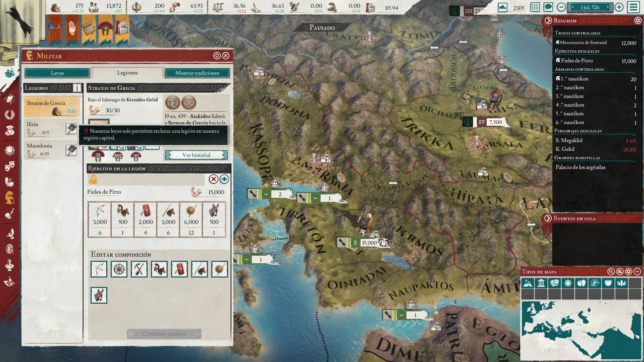Choose the culture map mode with masks
644x362 pixels.
click(x=554, y=283)
